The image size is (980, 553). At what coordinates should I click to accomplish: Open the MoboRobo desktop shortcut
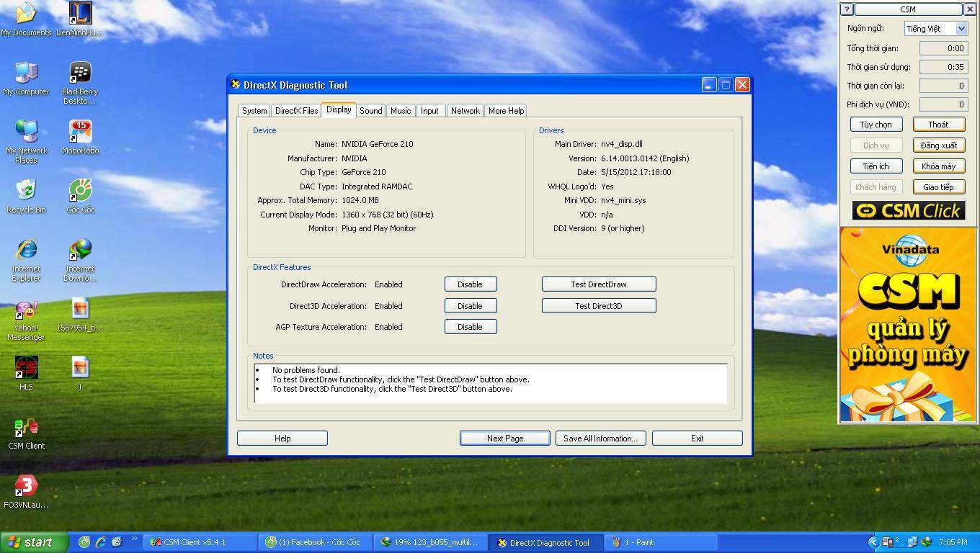click(x=80, y=132)
